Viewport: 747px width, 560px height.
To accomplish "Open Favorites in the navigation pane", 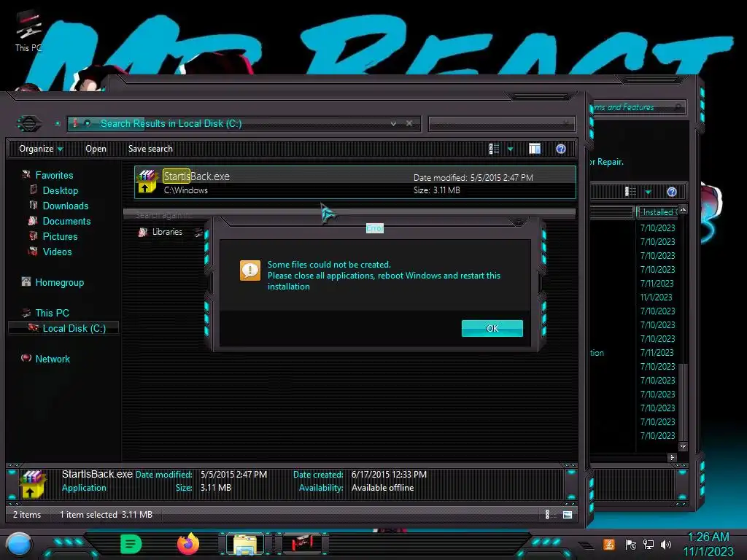I will (x=54, y=175).
